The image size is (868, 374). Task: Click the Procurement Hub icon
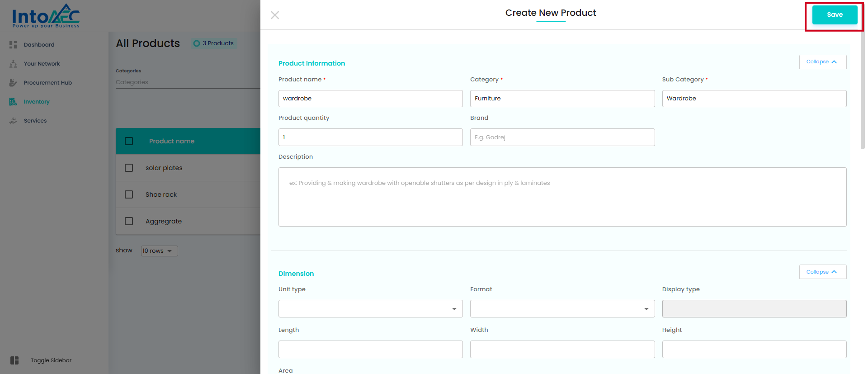point(13,83)
